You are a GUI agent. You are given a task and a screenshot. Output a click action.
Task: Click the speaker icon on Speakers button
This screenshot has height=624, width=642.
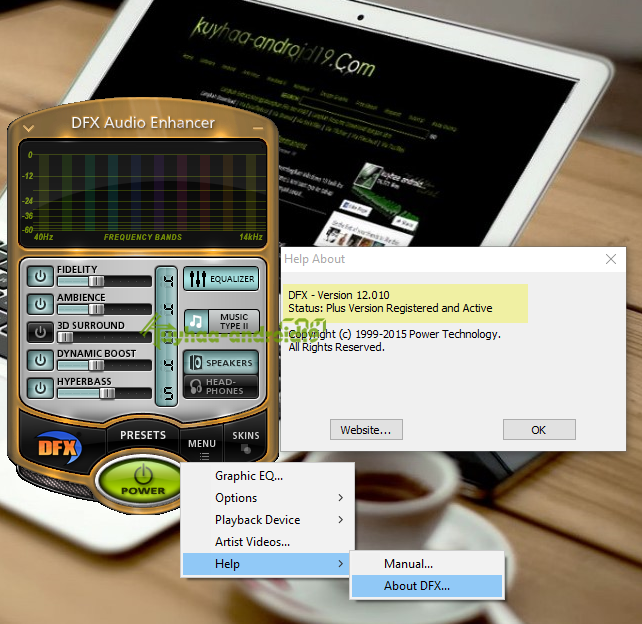pos(196,363)
